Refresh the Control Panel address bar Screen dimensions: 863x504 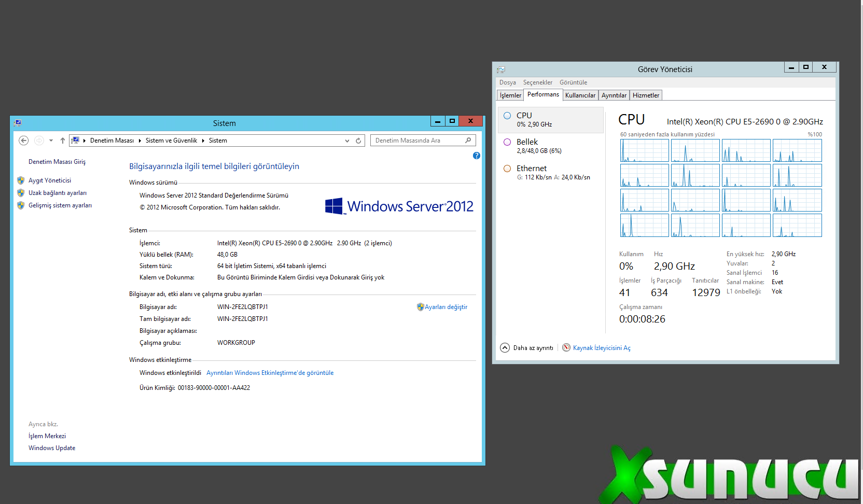coord(358,141)
